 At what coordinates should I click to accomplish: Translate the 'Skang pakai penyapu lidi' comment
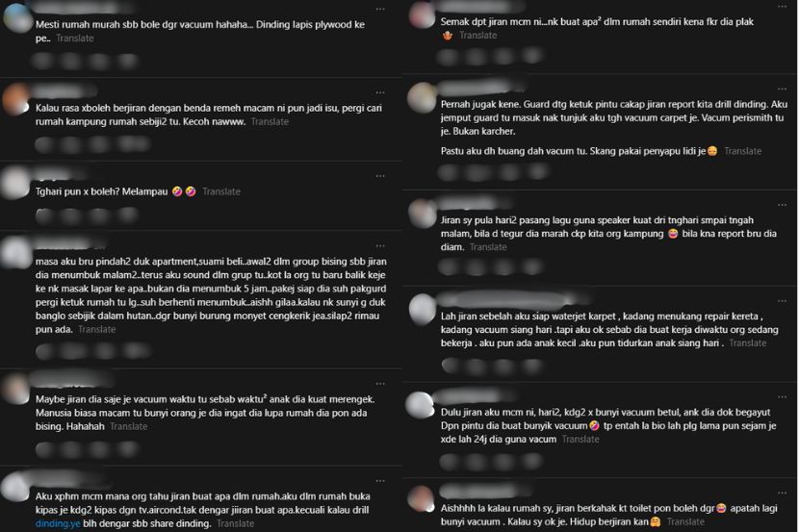tap(743, 151)
